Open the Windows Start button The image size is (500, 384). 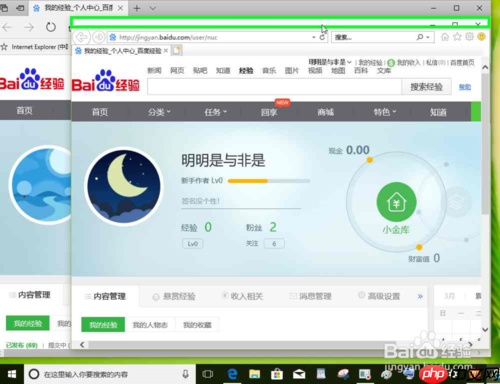[12, 374]
